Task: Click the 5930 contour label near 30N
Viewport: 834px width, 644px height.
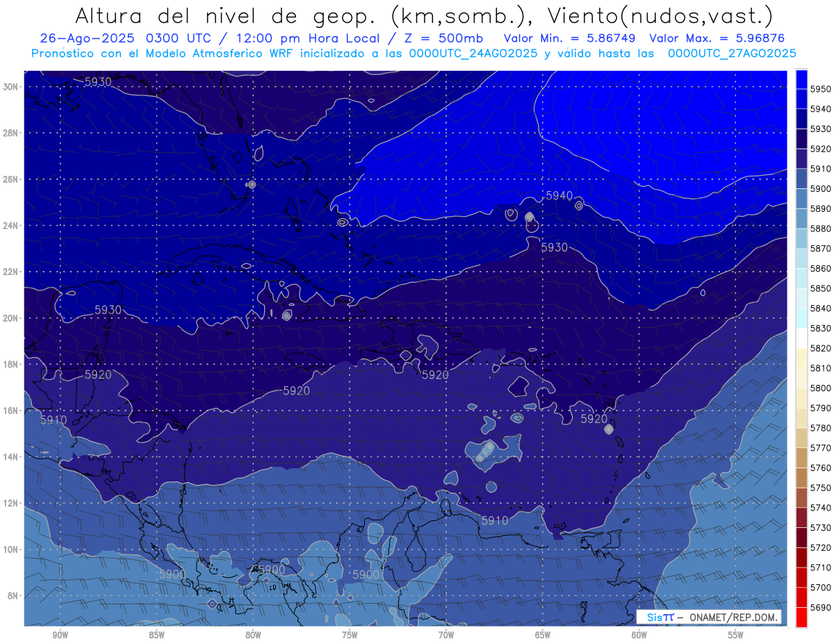Action: pyautogui.click(x=98, y=82)
